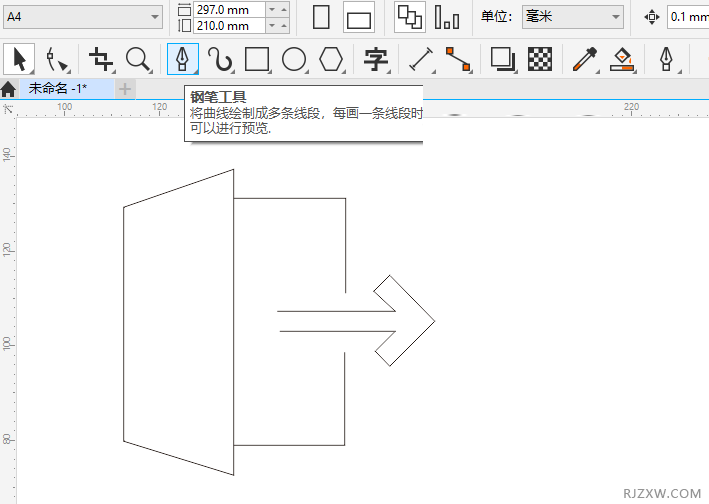Switch page to landscape orientation
Image resolution: width=709 pixels, height=504 pixels.
(358, 17)
